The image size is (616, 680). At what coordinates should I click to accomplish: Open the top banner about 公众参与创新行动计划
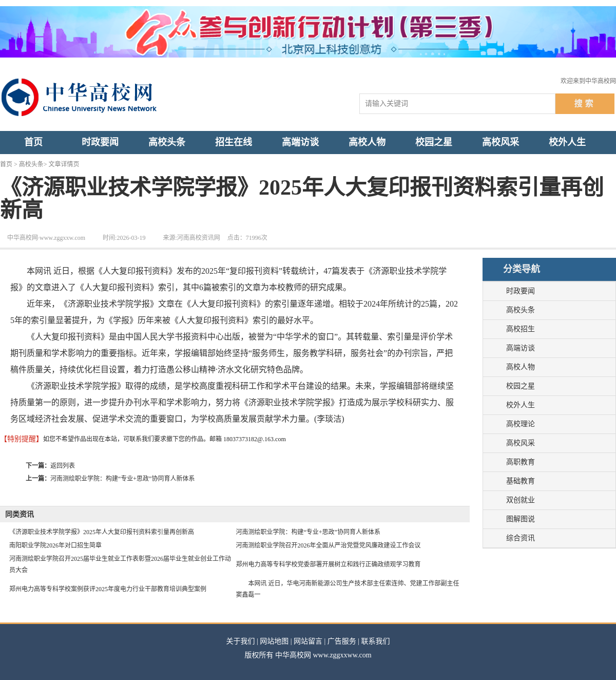tap(308, 32)
